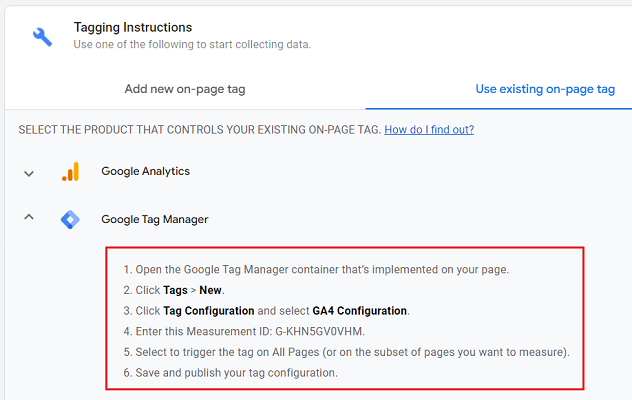This screenshot has height=400, width=632.
Task: Click the Google Tag Manager diamond logo
Action: click(70, 220)
